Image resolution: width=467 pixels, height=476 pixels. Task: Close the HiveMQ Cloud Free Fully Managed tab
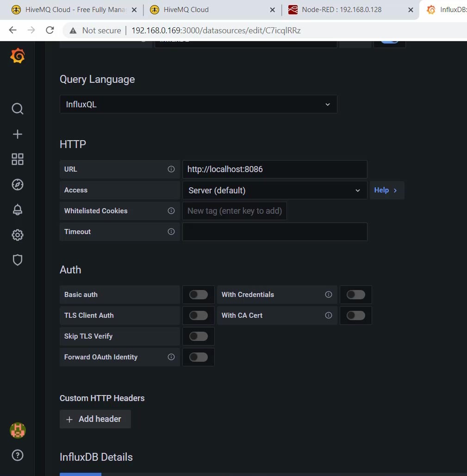(x=134, y=10)
